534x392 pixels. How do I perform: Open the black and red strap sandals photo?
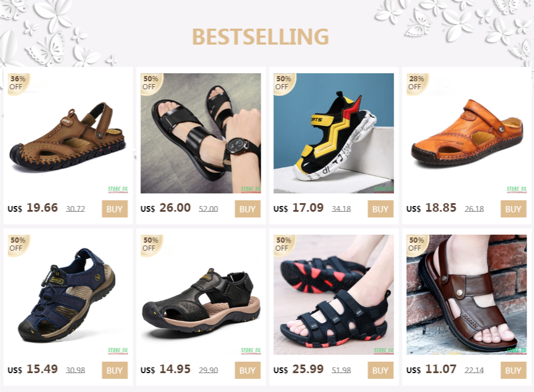point(333,295)
